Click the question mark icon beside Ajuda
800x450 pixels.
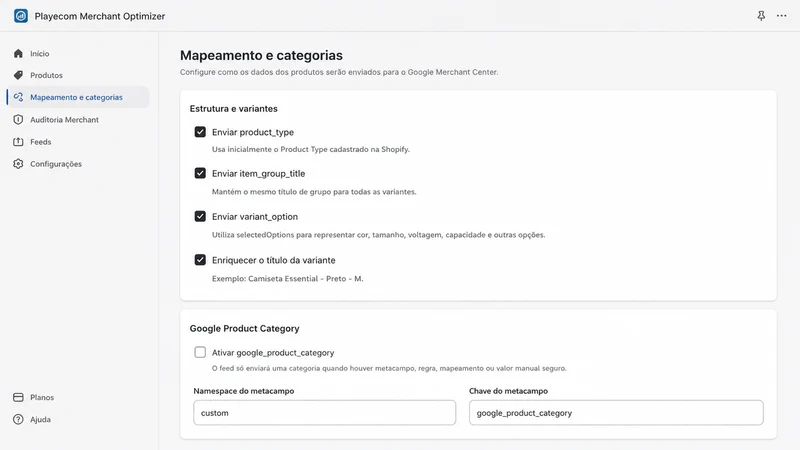18,419
